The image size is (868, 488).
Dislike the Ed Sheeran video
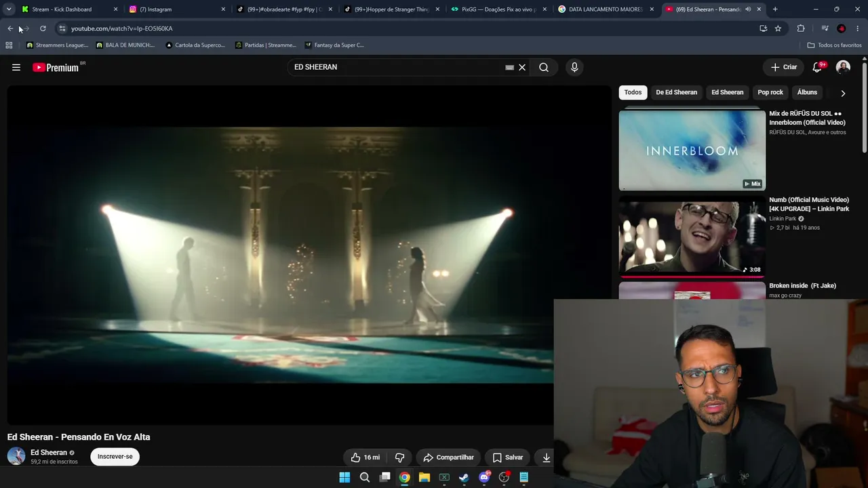pyautogui.click(x=399, y=457)
